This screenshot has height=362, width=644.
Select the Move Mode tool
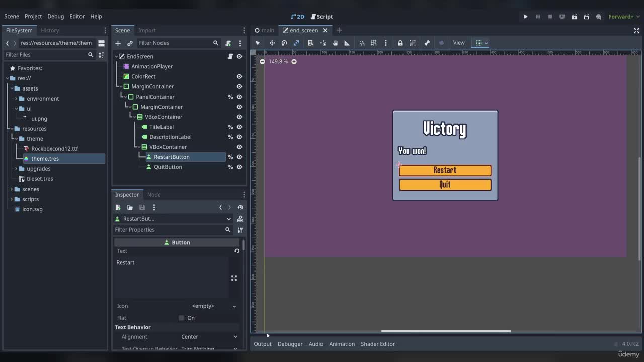click(x=272, y=43)
